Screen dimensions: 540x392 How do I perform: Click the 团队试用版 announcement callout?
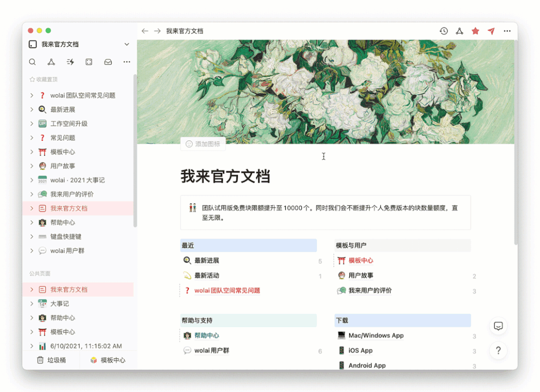pyautogui.click(x=325, y=213)
